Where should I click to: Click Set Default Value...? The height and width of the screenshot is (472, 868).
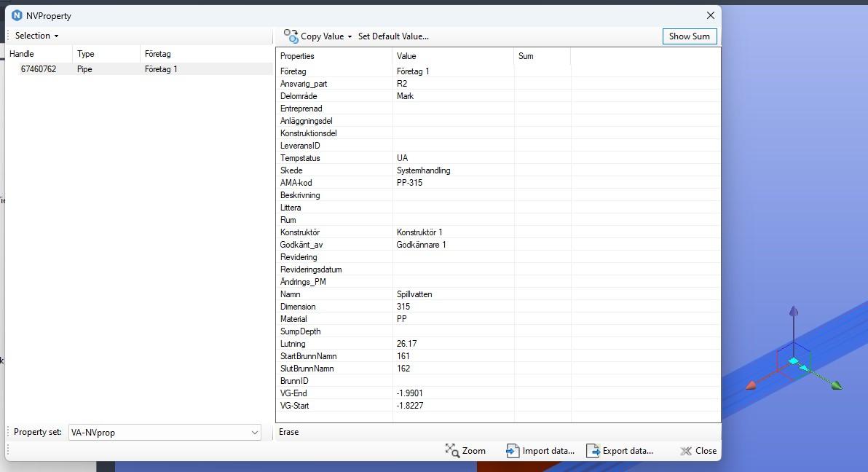[x=393, y=36]
